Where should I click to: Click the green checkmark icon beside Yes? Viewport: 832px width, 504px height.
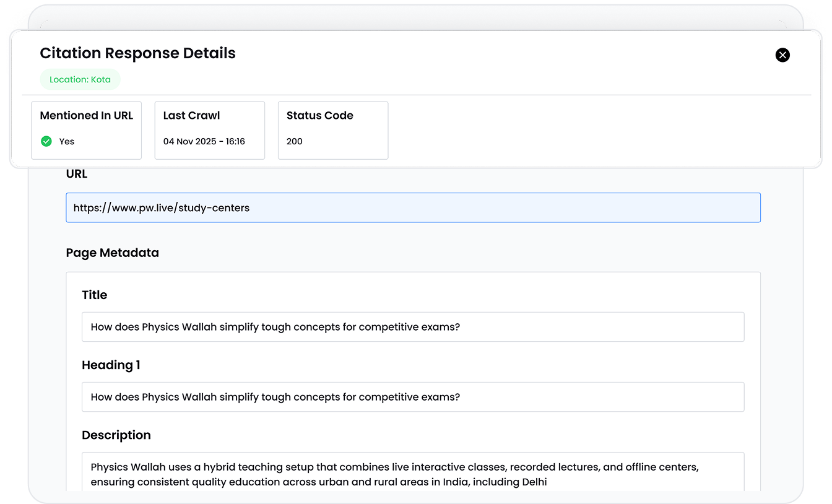46,141
